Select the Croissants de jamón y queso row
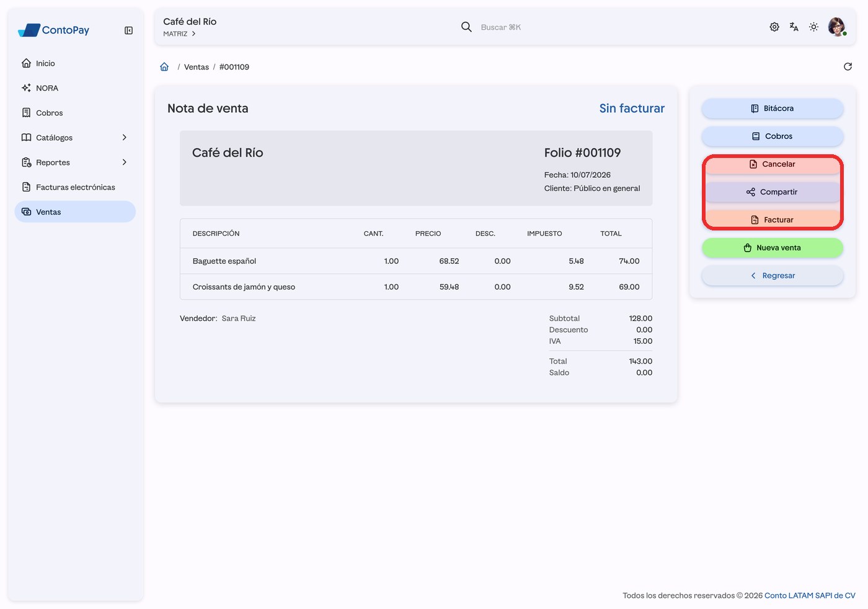This screenshot has width=868, height=609. pyautogui.click(x=416, y=287)
